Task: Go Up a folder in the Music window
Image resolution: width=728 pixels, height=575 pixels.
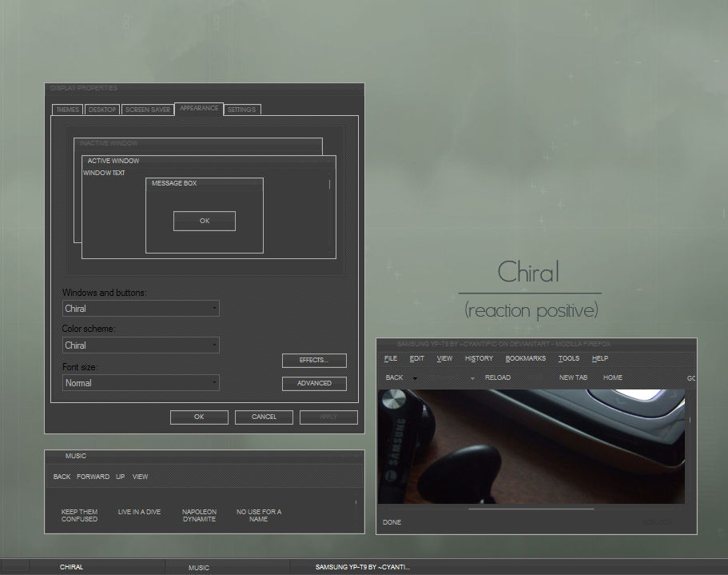Action: (120, 476)
